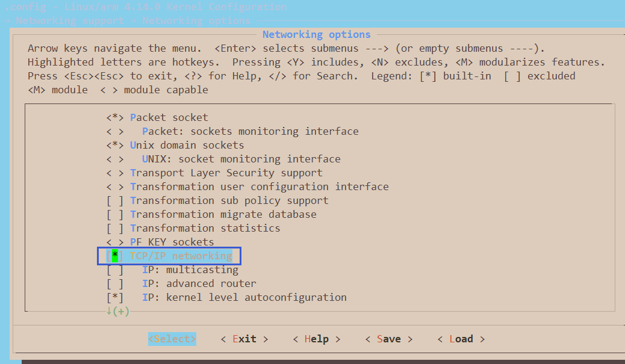The height and width of the screenshot is (364, 625).
Task: Toggle the Packet socket checkbox
Action: tap(115, 117)
